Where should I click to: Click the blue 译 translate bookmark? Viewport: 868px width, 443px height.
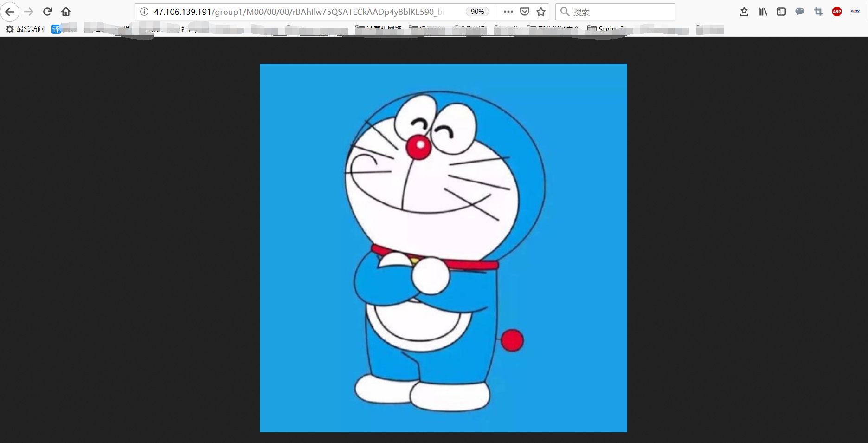point(56,29)
